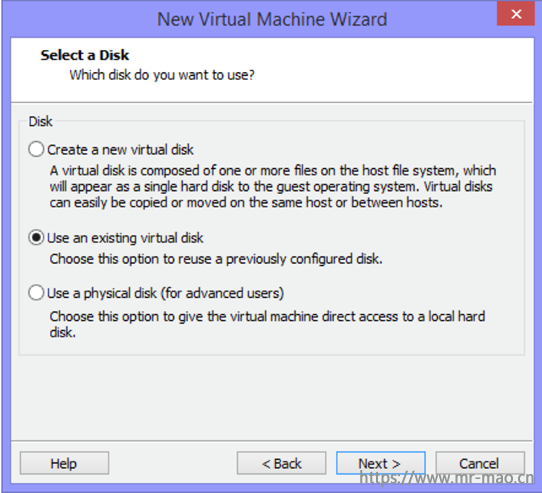This screenshot has height=493, width=542.
Task: Choose the Use a physical disk radio button
Action: [x=36, y=293]
